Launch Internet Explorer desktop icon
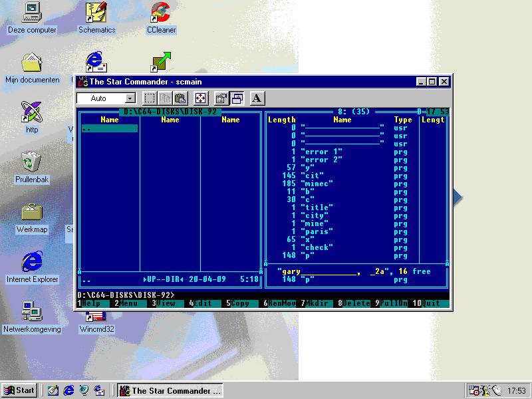This screenshot has width=532, height=399. (32, 267)
